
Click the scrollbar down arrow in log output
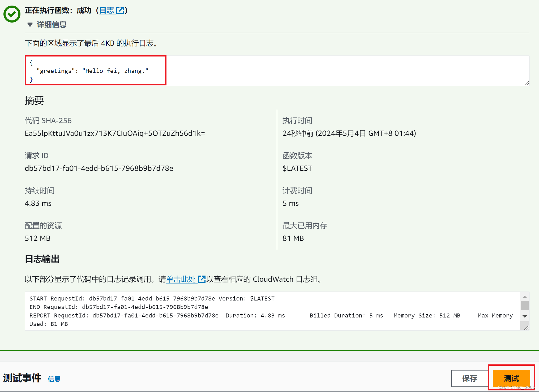[525, 316]
